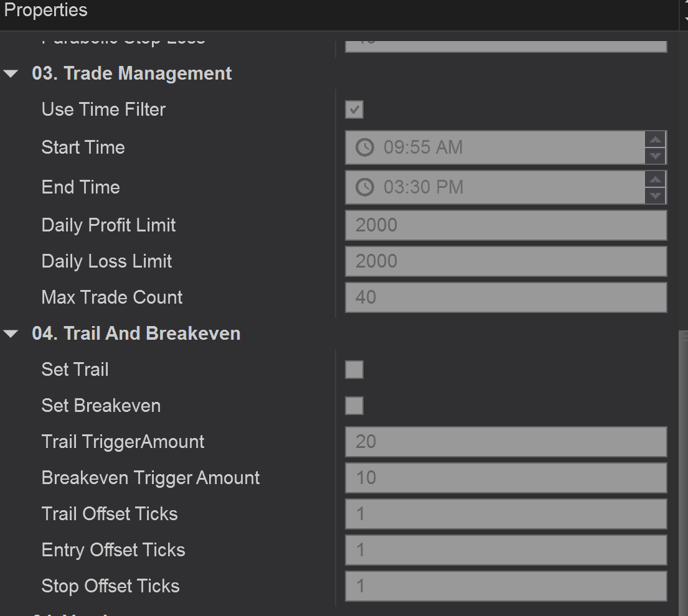The height and width of the screenshot is (616, 688).
Task: Edit the Breakeven Trigger Amount field
Action: pos(506,478)
